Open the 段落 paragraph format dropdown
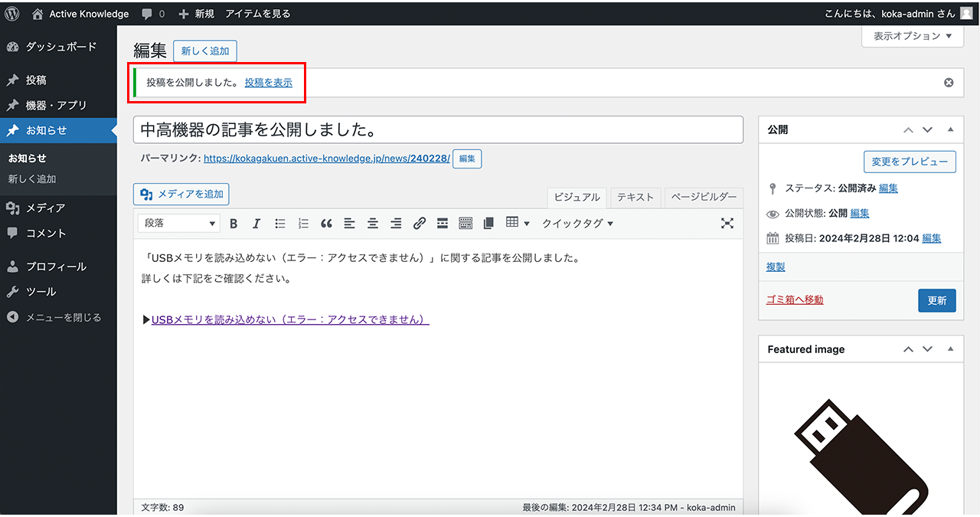This screenshot has height=517, width=980. [179, 224]
